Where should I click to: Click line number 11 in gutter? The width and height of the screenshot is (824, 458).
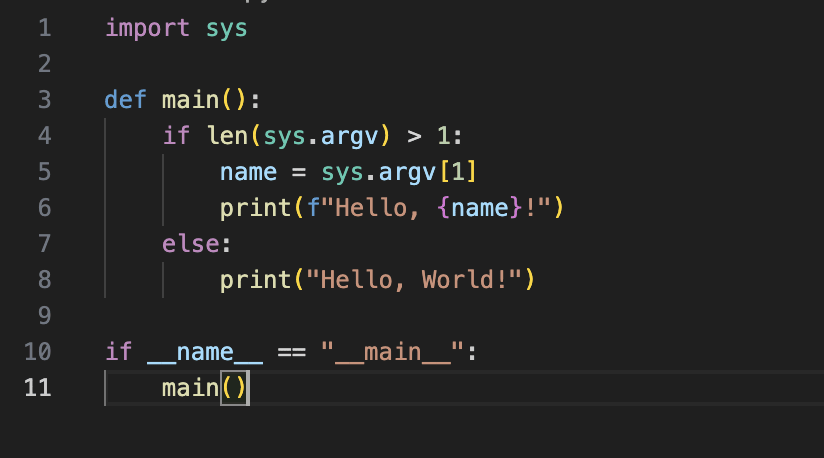tap(38, 388)
